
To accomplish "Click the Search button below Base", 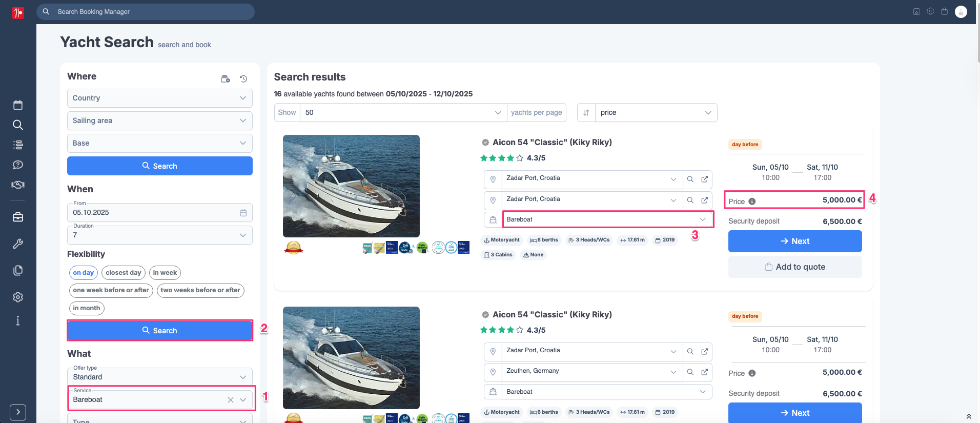I will tap(160, 166).
